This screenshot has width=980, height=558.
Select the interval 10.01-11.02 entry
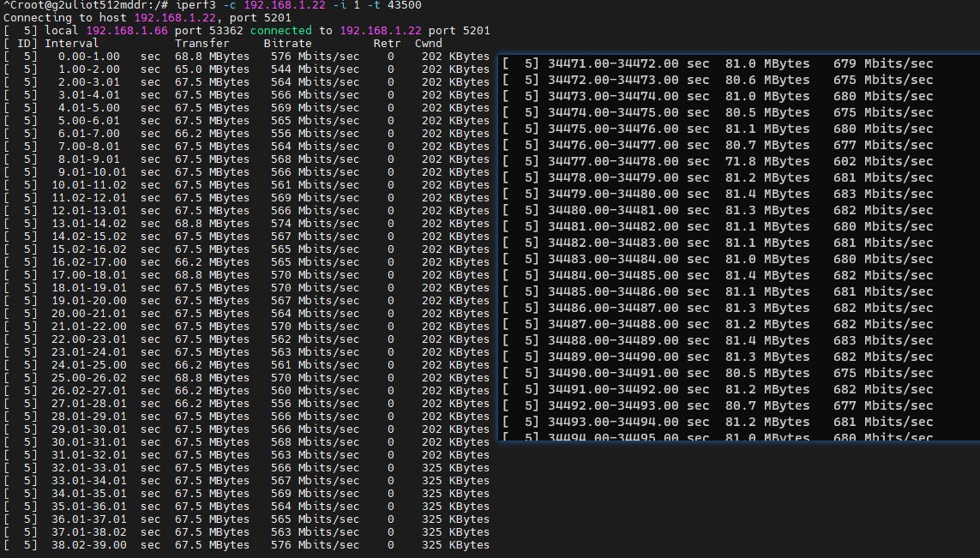[x=89, y=185]
